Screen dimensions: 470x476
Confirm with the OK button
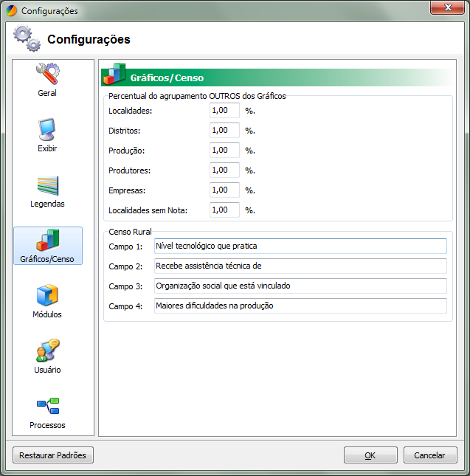[370, 455]
